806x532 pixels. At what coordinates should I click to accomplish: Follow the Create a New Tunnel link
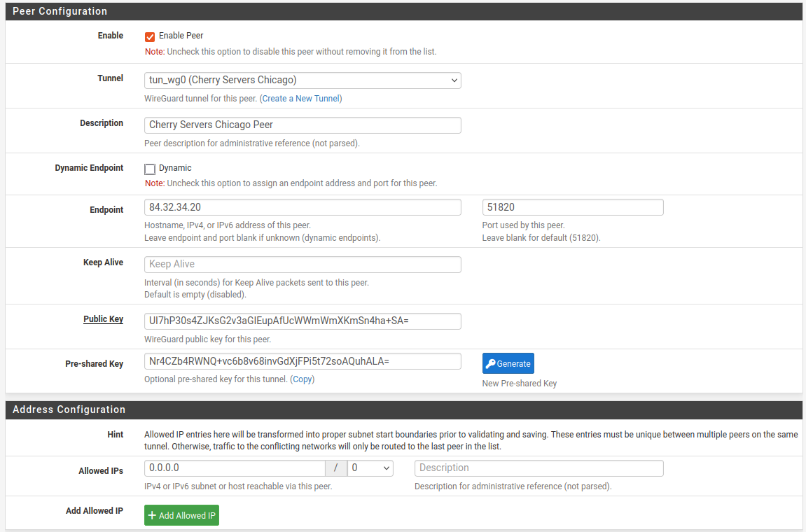click(300, 99)
